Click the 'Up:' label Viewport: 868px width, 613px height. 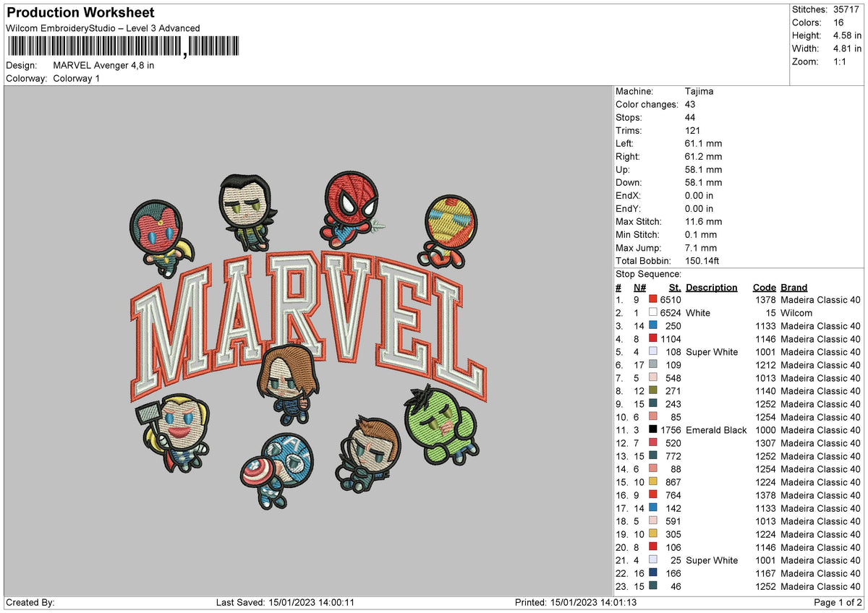[x=623, y=169]
